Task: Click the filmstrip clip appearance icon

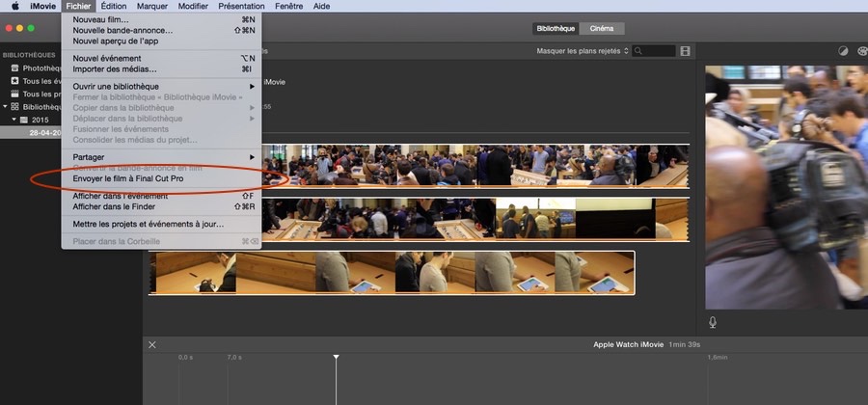Action: pyautogui.click(x=686, y=51)
